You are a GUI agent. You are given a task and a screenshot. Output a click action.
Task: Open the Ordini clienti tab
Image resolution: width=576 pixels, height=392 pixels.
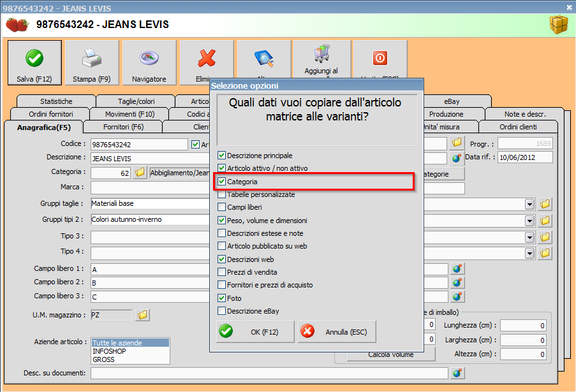tap(518, 127)
